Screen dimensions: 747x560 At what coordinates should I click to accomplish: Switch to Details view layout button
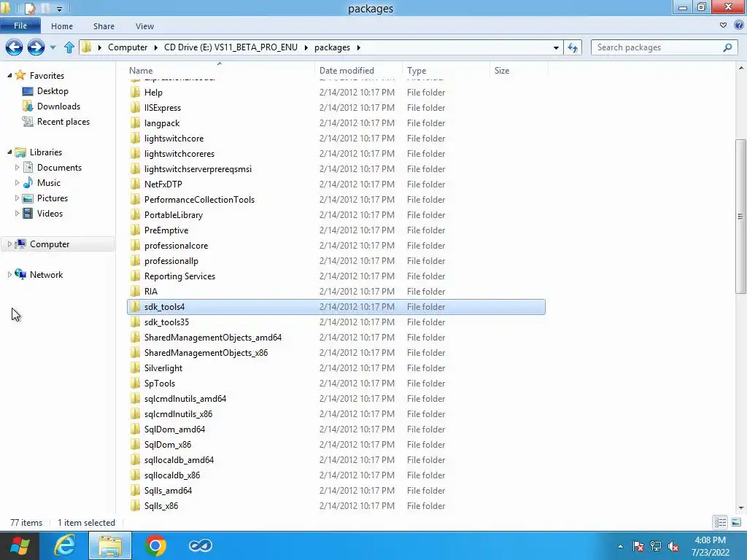720,522
